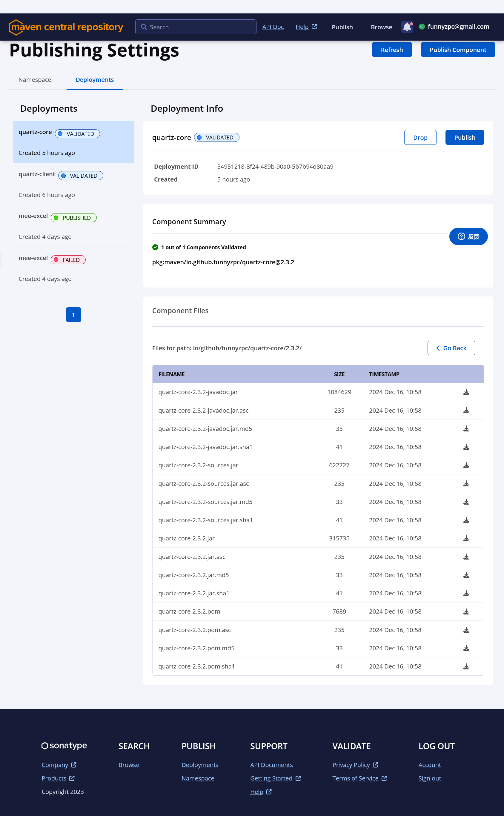Download quartz-core-2.3.2.jar file
The height and width of the screenshot is (816, 504).
(466, 538)
